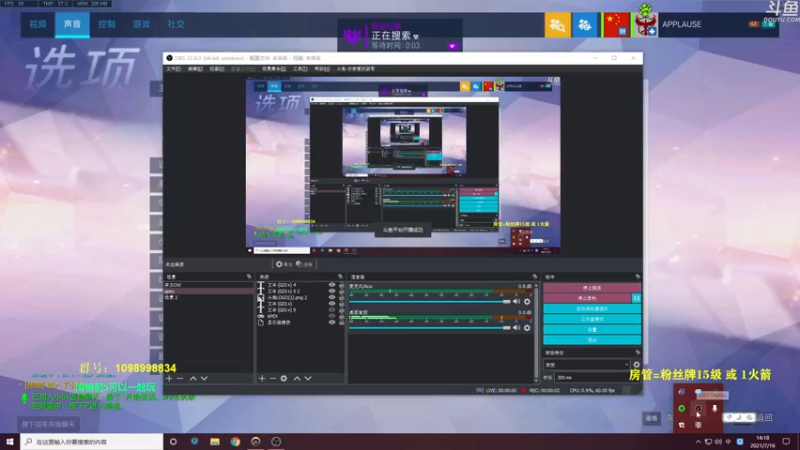The width and height of the screenshot is (800, 450).
Task: Toggle visibility of 文本 (GDI+) 9 source
Action: point(332,310)
